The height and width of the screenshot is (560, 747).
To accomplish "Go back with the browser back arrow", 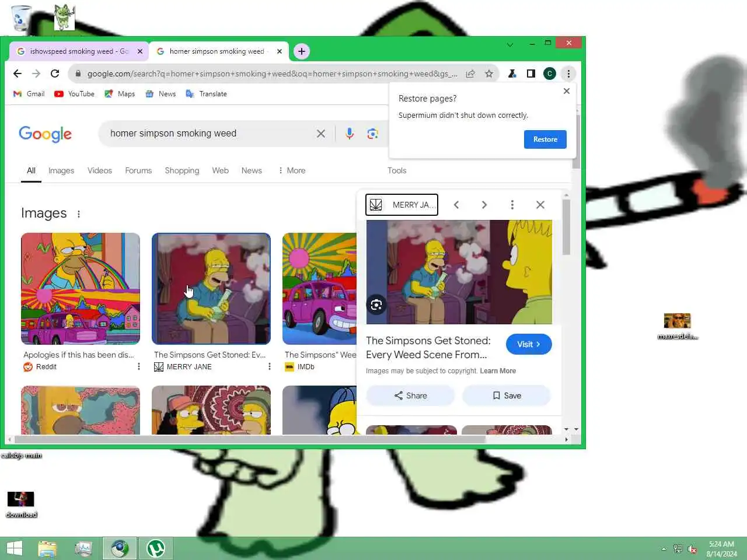I will click(18, 73).
